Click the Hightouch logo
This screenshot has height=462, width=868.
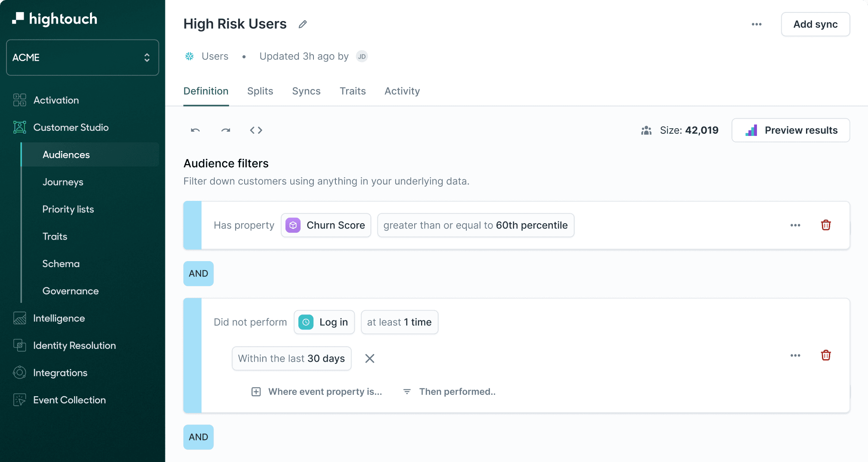point(54,18)
